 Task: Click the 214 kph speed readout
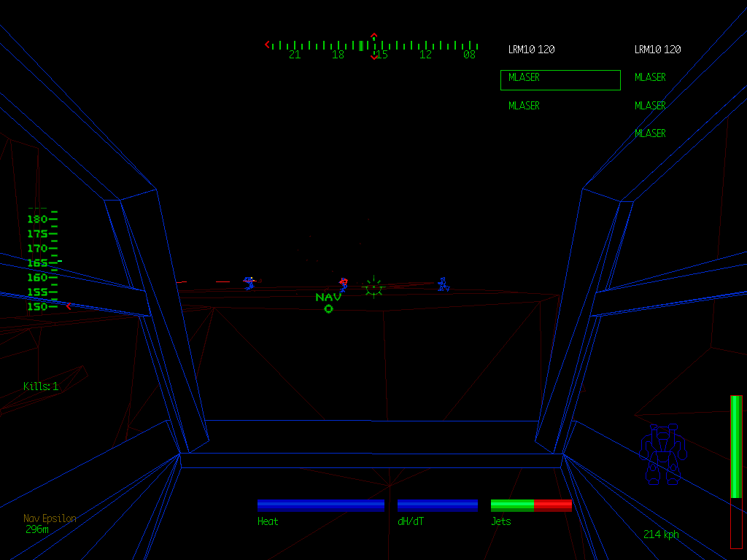click(661, 534)
